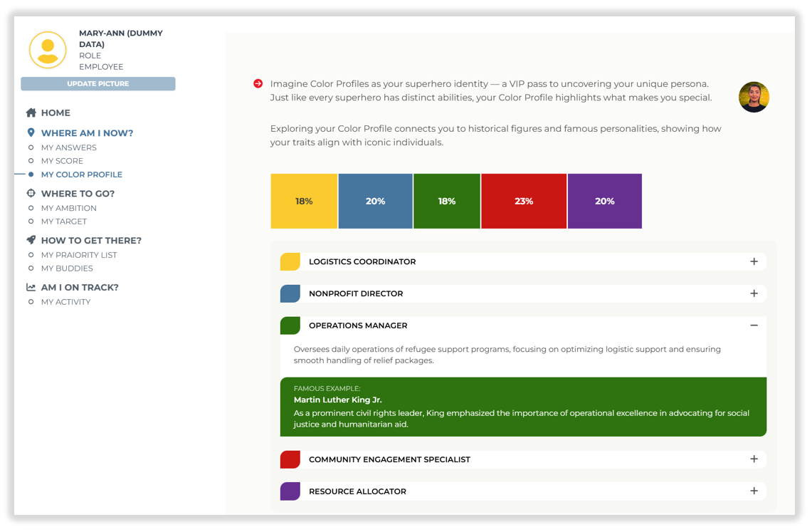
Task: Click the yellow 18% color block
Action: (304, 201)
